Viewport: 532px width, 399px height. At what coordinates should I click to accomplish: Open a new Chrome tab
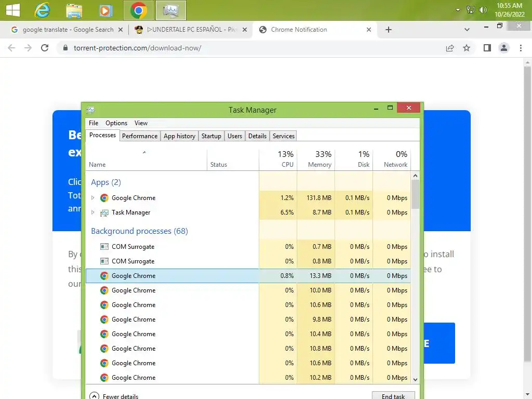389,30
